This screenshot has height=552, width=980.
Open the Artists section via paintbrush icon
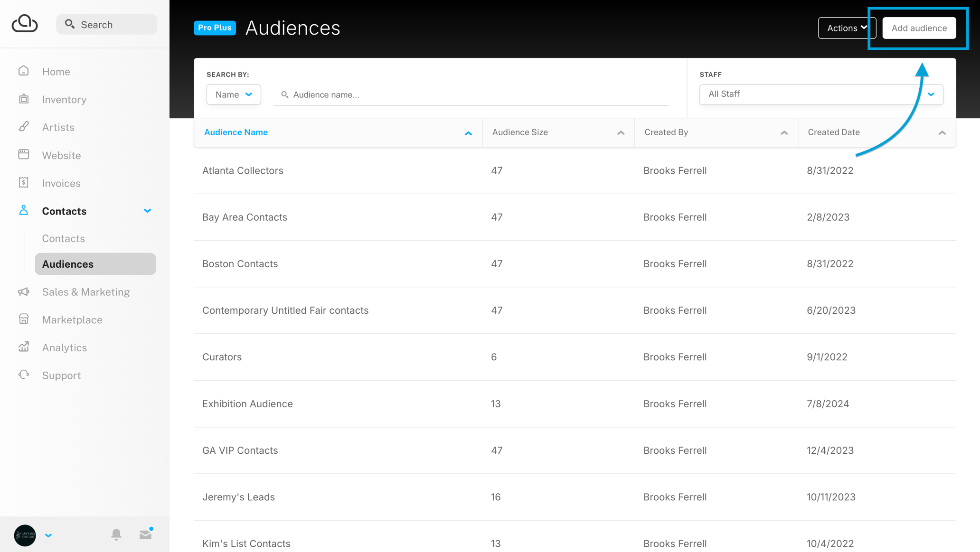click(x=24, y=127)
